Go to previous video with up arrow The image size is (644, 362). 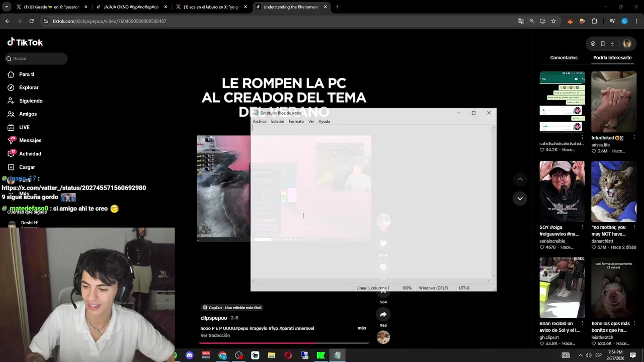click(x=520, y=179)
